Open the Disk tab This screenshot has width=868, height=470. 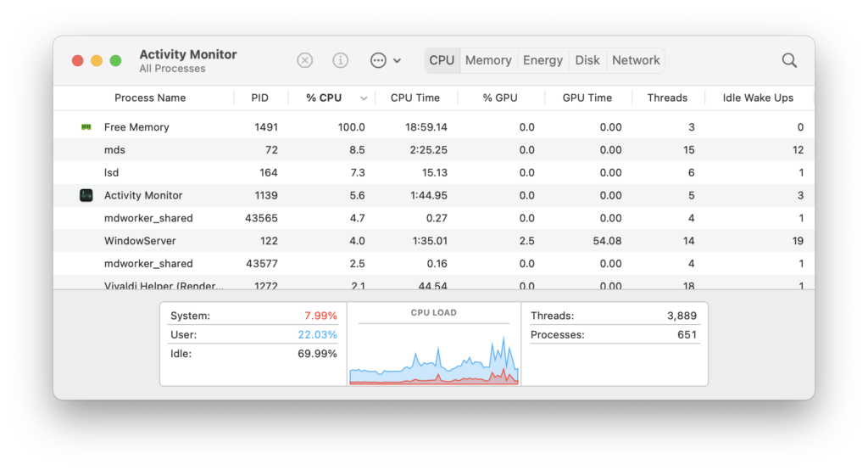(587, 60)
